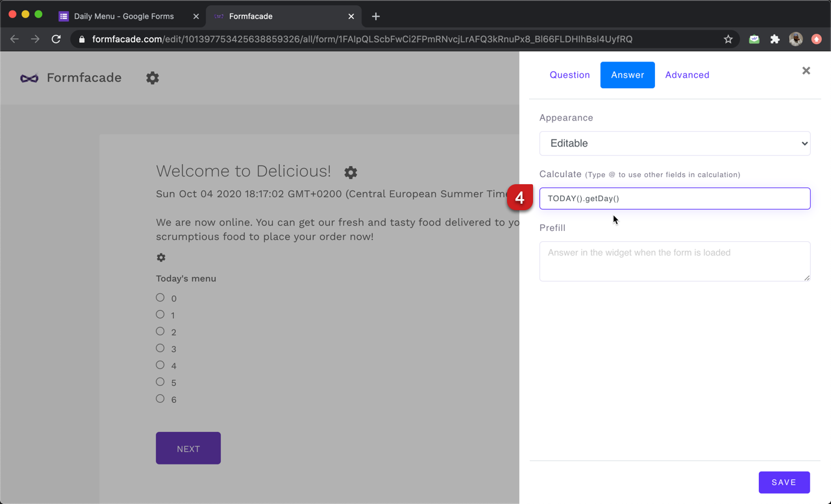Screen dimensions: 831x504
Task: Click the NEXT button on form
Action: pyautogui.click(x=188, y=448)
